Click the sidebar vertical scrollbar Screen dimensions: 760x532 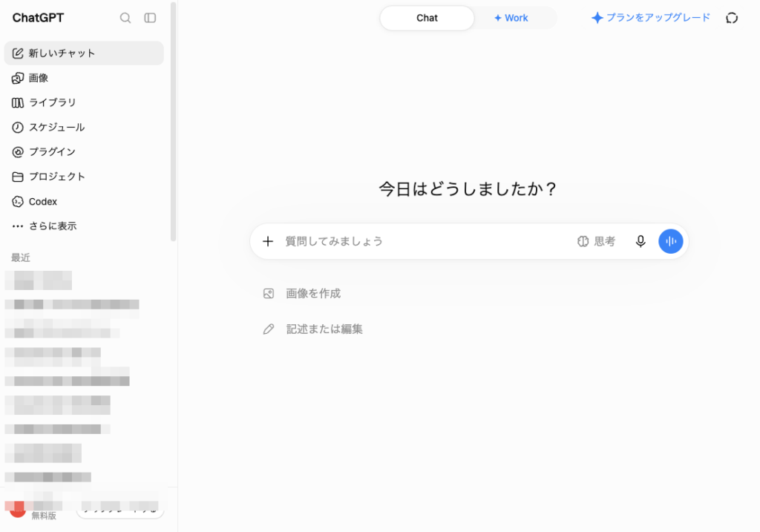(x=173, y=121)
